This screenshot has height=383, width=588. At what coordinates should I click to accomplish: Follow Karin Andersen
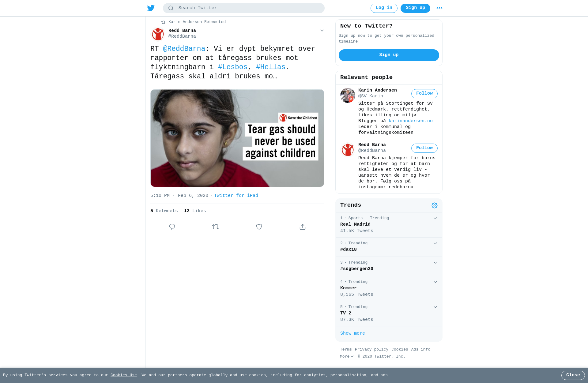[424, 94]
